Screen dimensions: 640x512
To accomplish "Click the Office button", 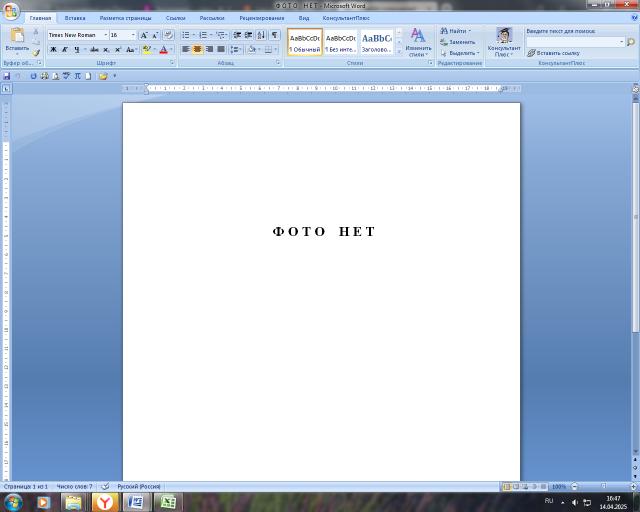I will tap(10, 9).
